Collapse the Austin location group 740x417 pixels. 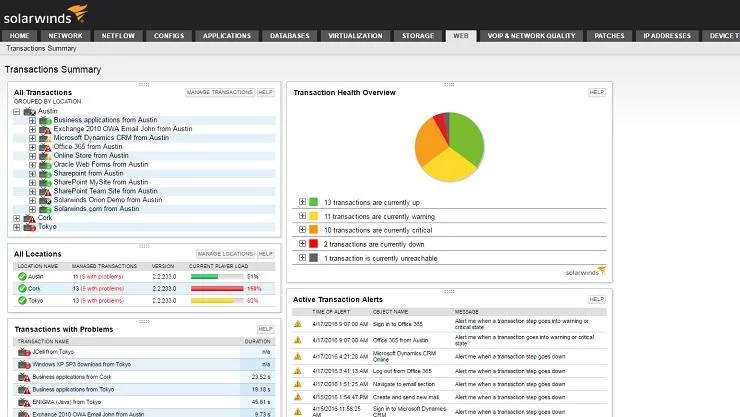click(x=17, y=112)
